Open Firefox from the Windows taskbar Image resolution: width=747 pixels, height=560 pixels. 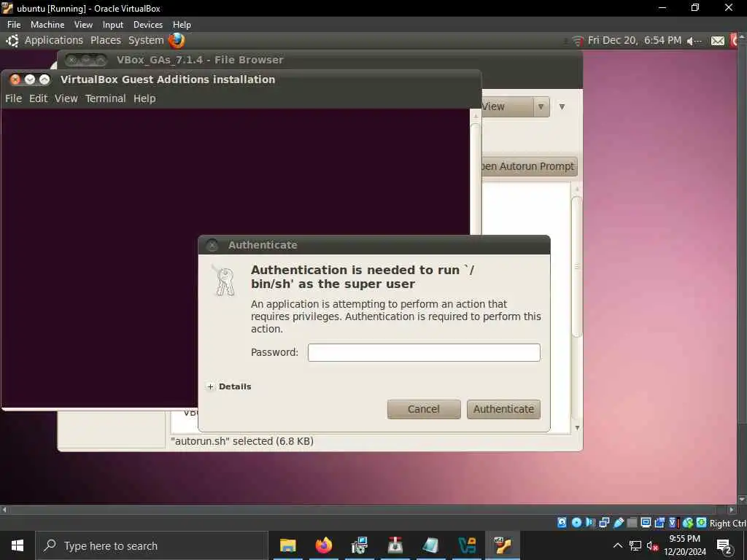[323, 545]
